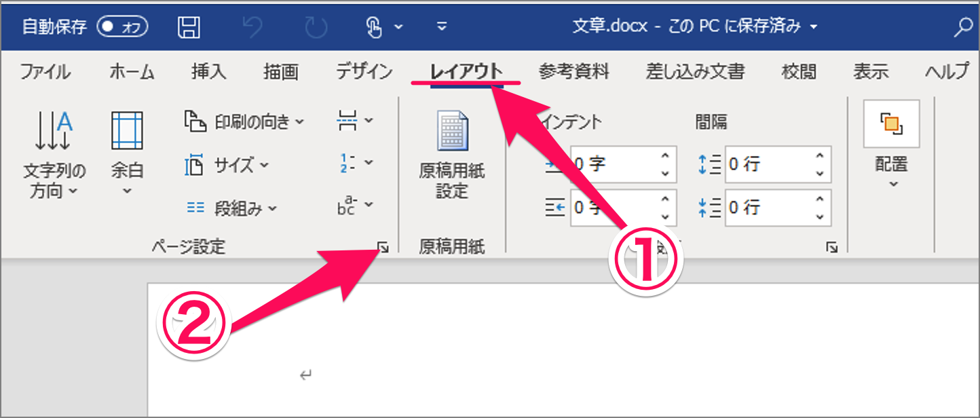
Task: Open the ファイル (File) tab
Action: pyautogui.click(x=45, y=71)
